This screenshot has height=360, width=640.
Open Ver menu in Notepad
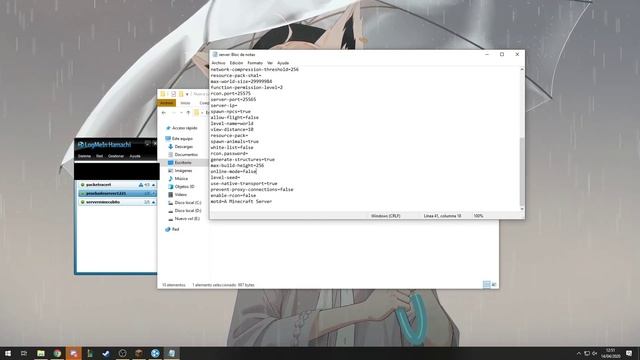[x=270, y=63]
